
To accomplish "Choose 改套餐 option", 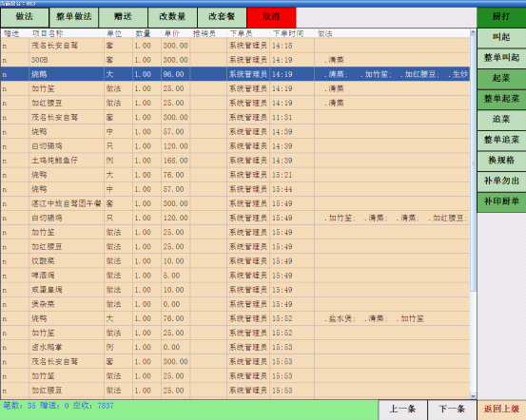I will (x=222, y=17).
